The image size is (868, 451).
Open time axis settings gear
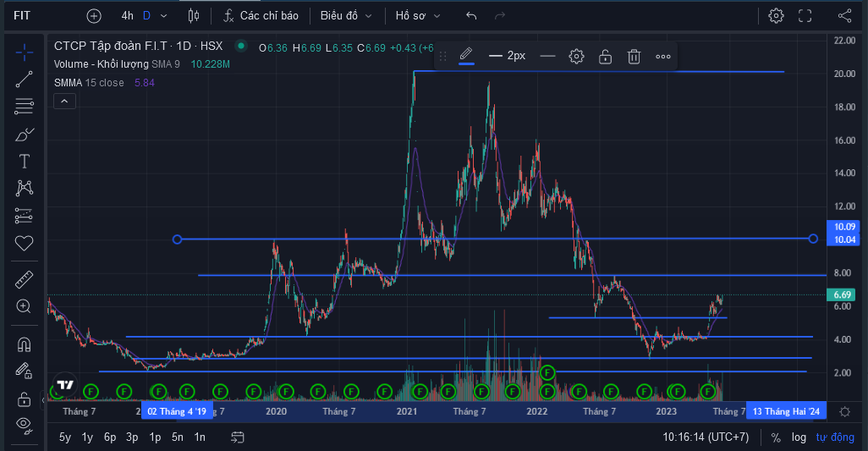[x=845, y=412]
